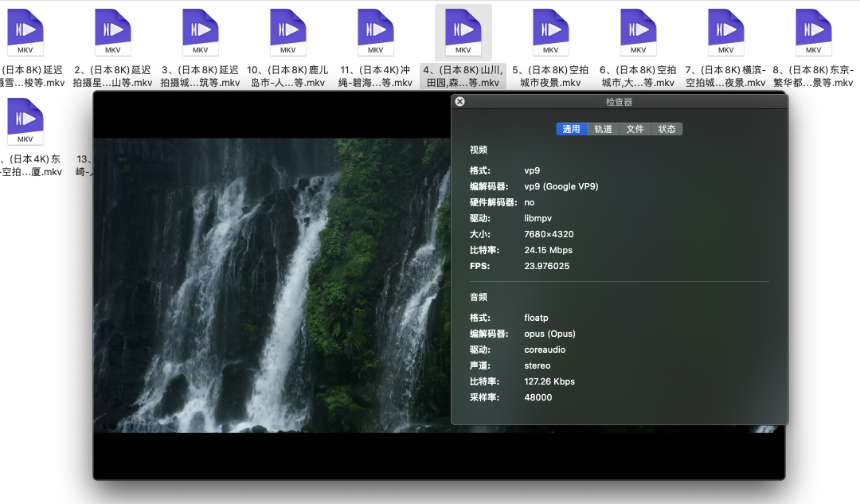860x504 pixels.
Task: Switch to the 文件 tab in inspector
Action: point(635,129)
